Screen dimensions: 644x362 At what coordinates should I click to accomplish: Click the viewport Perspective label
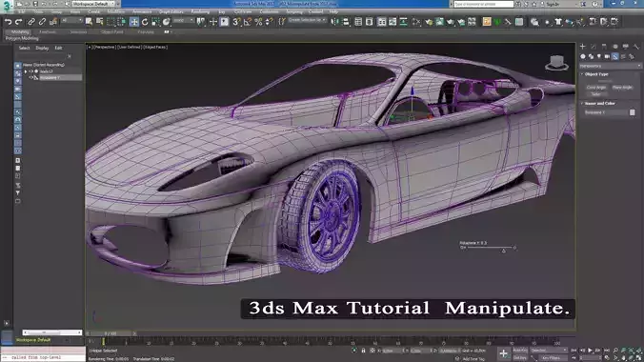coord(105,48)
